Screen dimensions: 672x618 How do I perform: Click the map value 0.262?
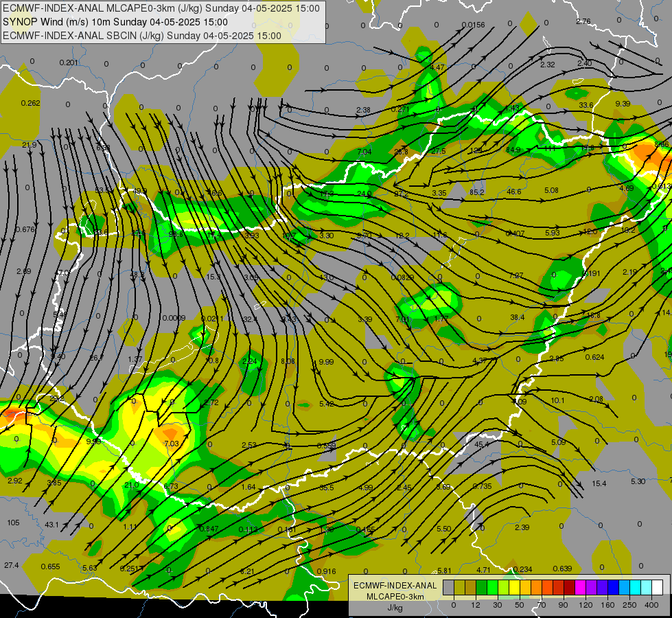[30, 103]
